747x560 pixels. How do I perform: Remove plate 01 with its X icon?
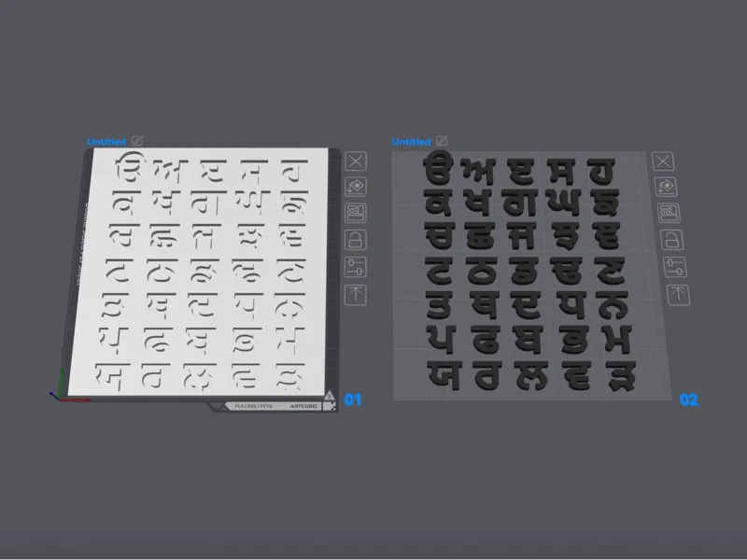[356, 161]
